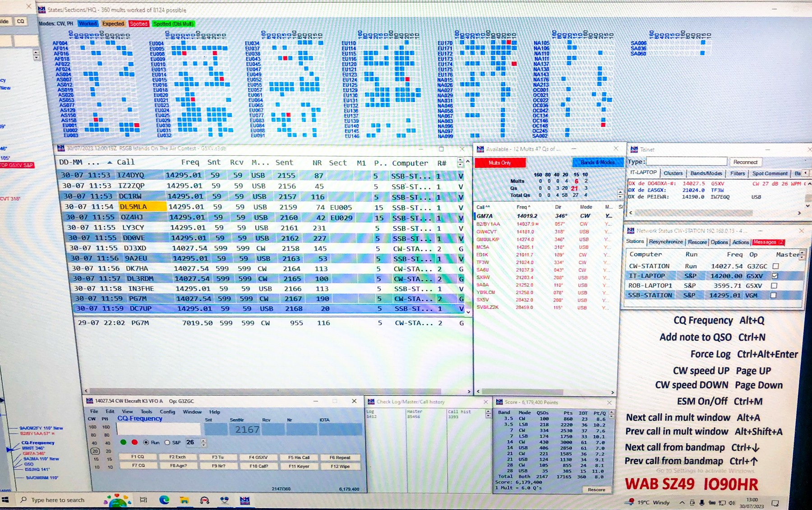Image resolution: width=812 pixels, height=510 pixels.
Task: Uncheck the IT-LAPTOP Master checkbox
Action: [x=775, y=276]
